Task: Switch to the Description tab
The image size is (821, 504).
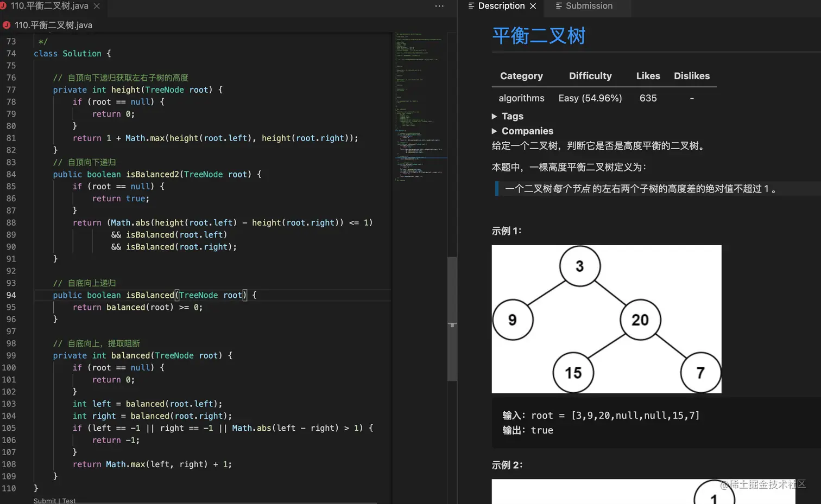Action: 501,6
